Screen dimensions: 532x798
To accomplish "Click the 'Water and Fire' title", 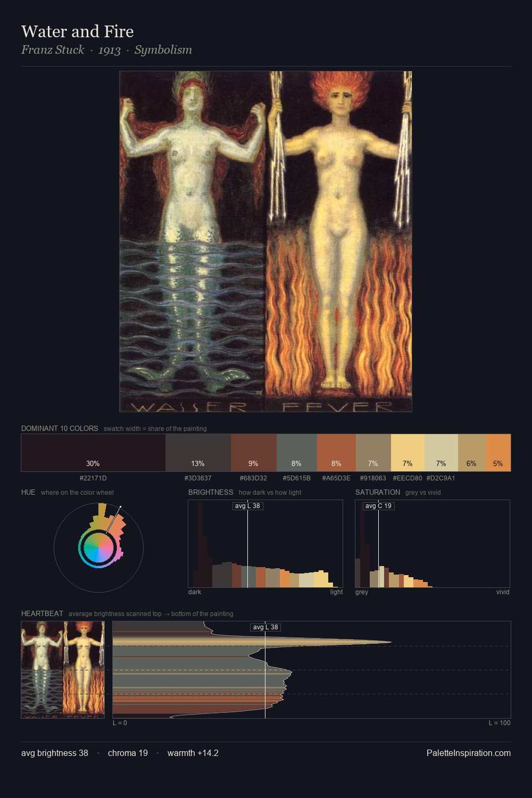I will (77, 31).
